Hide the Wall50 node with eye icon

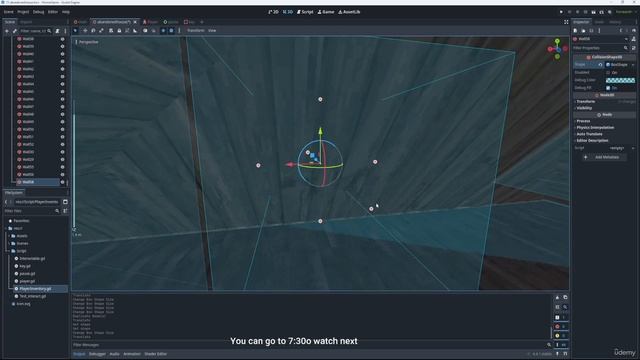[62, 129]
